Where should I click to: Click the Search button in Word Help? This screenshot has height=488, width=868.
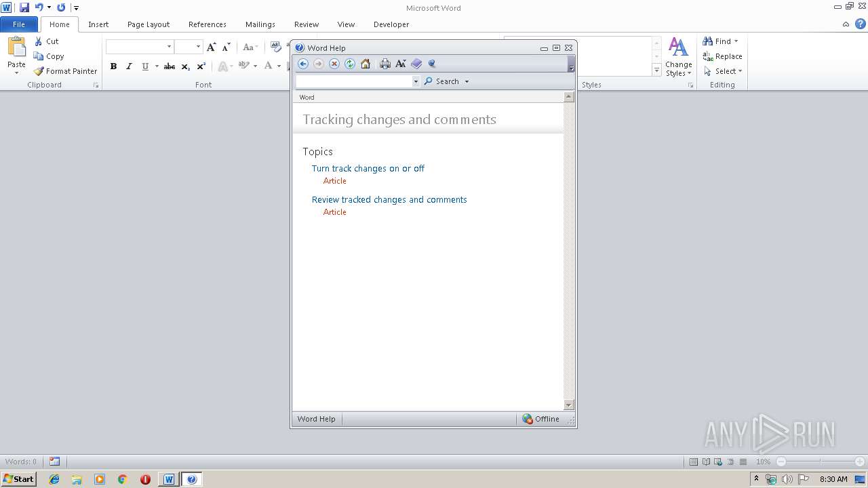(441, 81)
